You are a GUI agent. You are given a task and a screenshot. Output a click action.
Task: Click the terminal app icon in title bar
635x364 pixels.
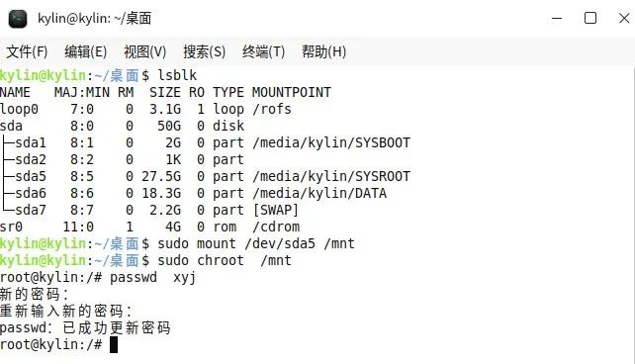click(x=18, y=19)
